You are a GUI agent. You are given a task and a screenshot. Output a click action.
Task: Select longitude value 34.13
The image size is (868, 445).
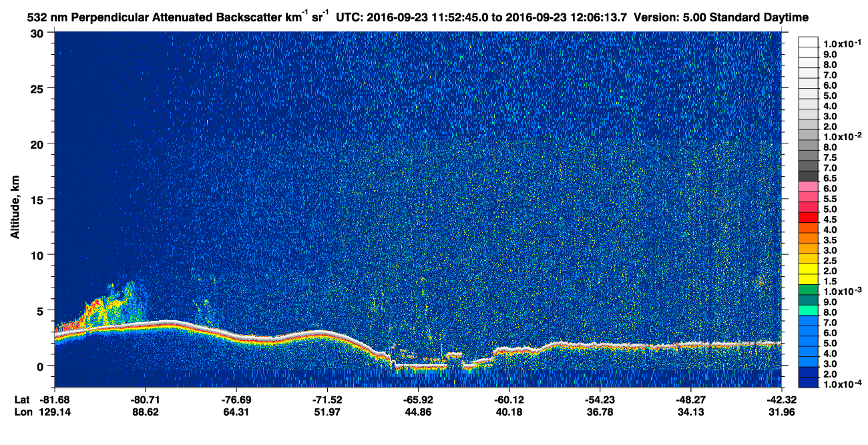coord(690,412)
